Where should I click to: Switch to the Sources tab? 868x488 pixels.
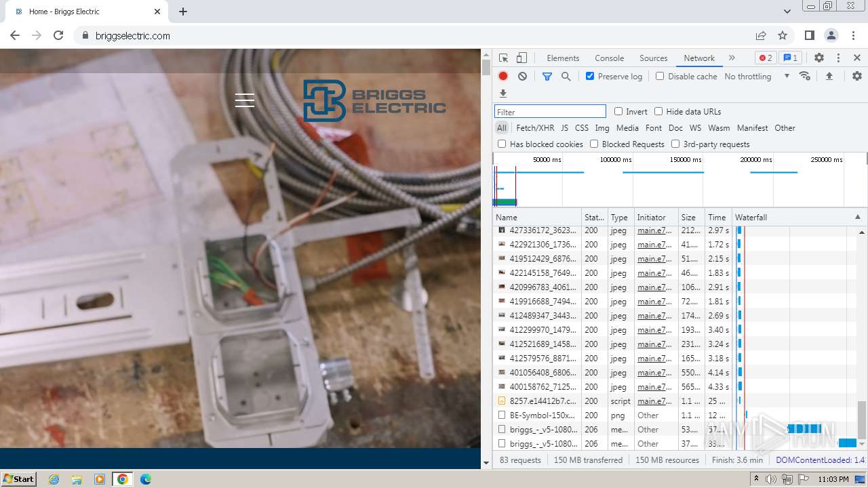click(x=654, y=58)
